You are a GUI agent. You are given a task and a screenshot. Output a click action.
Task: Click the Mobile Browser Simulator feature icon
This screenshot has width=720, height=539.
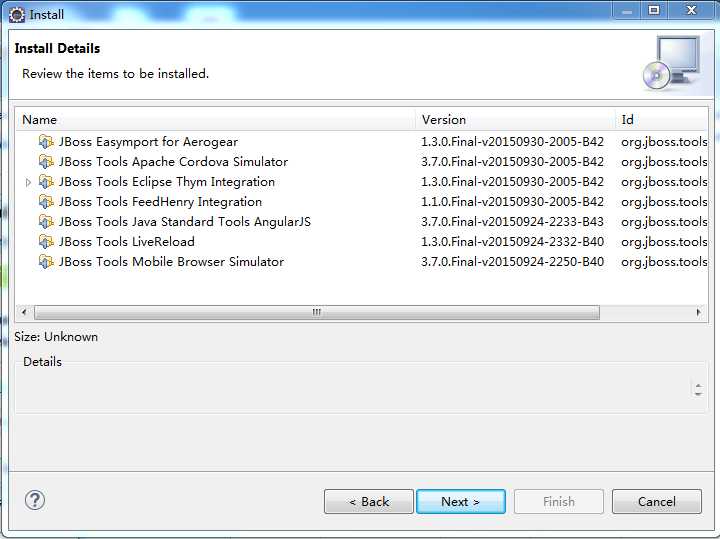point(46,262)
